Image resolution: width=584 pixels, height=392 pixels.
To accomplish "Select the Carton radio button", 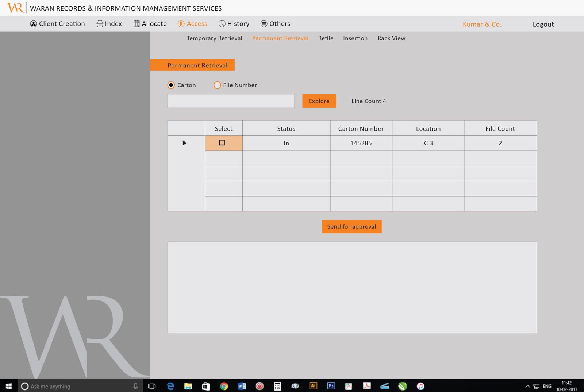I will pos(171,85).
